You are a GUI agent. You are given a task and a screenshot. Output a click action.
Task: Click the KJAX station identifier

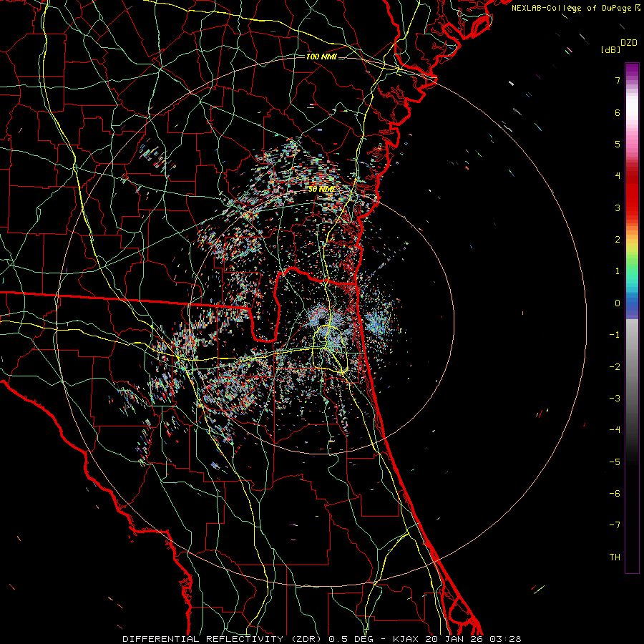click(x=406, y=639)
